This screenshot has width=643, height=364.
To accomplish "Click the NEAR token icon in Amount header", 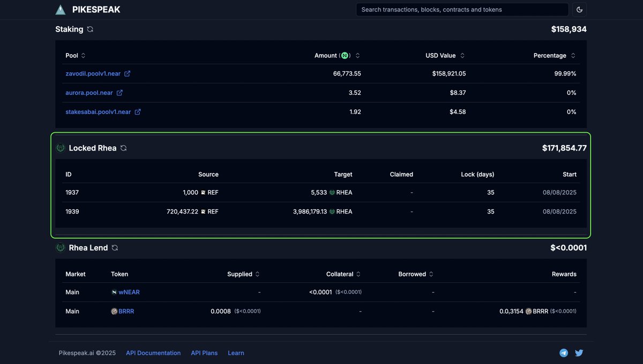I will pyautogui.click(x=345, y=55).
